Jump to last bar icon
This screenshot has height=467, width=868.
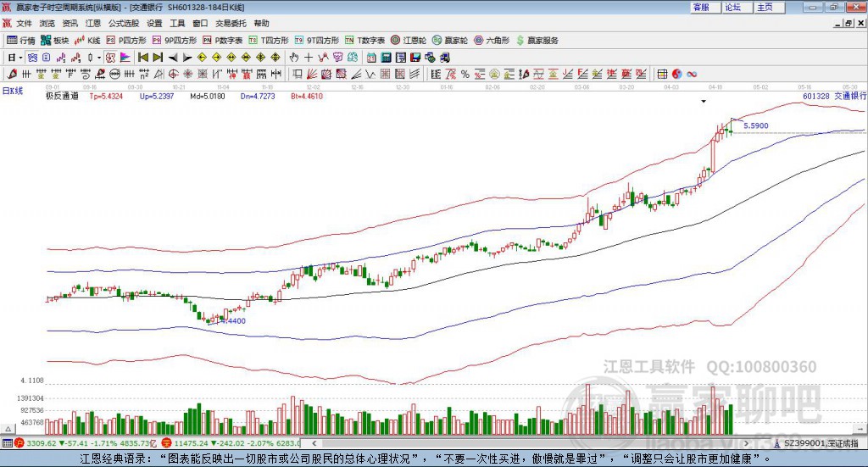(x=158, y=58)
